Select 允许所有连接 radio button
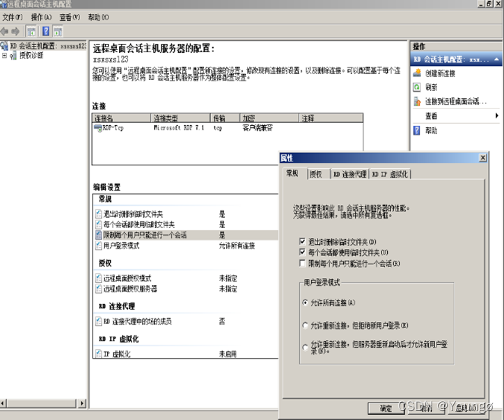Image resolution: width=504 pixels, height=420 pixels. coord(306,302)
